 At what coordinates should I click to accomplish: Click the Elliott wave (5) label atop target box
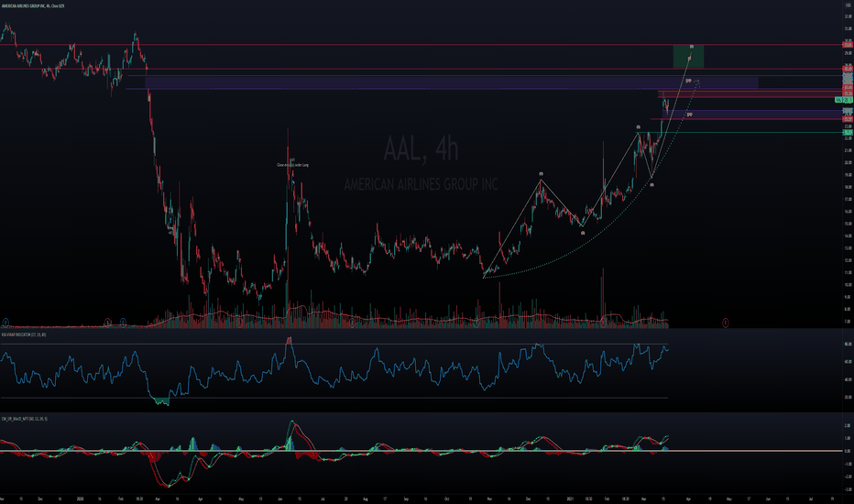(x=692, y=47)
